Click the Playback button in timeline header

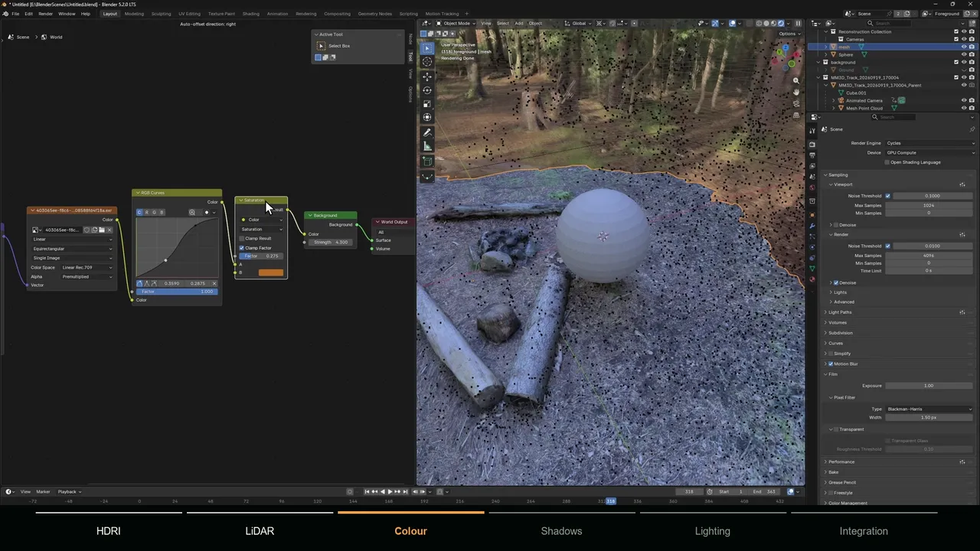point(67,491)
